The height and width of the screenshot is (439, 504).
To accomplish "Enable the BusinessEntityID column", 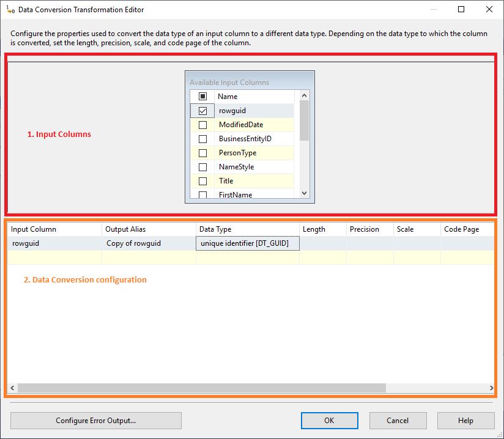I will tap(202, 139).
